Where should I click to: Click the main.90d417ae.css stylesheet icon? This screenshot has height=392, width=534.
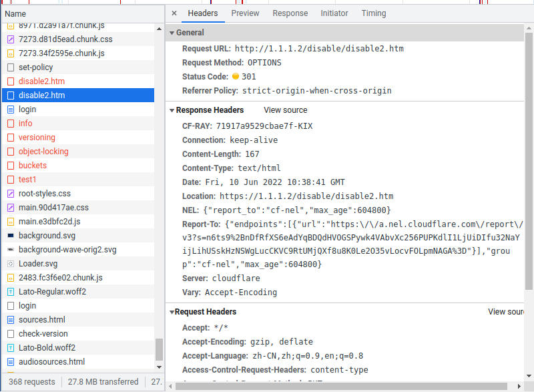[x=11, y=208]
